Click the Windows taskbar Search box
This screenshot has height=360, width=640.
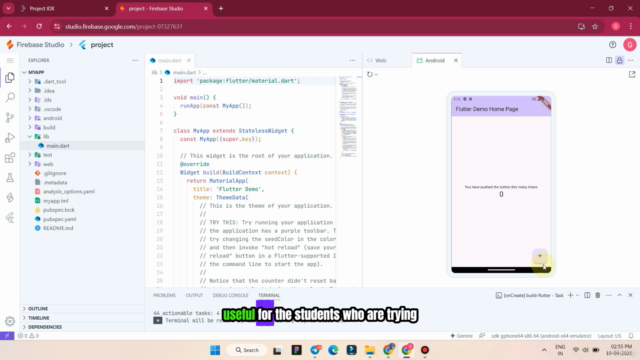(247, 350)
